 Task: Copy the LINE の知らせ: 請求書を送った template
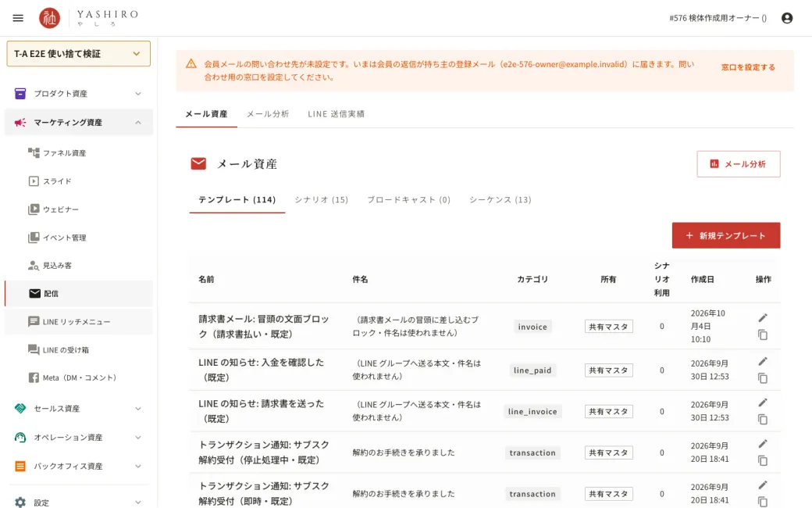763,420
